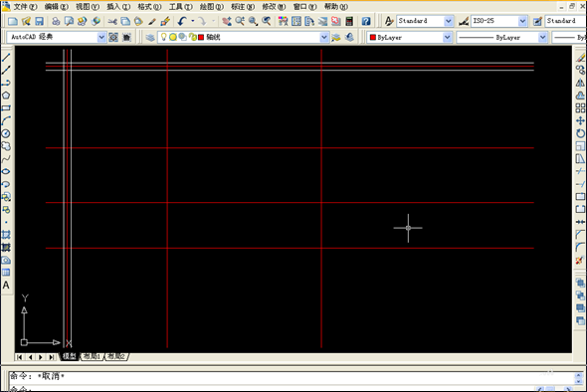
Task: Switch to the 布局2 layout tab
Action: click(x=116, y=356)
